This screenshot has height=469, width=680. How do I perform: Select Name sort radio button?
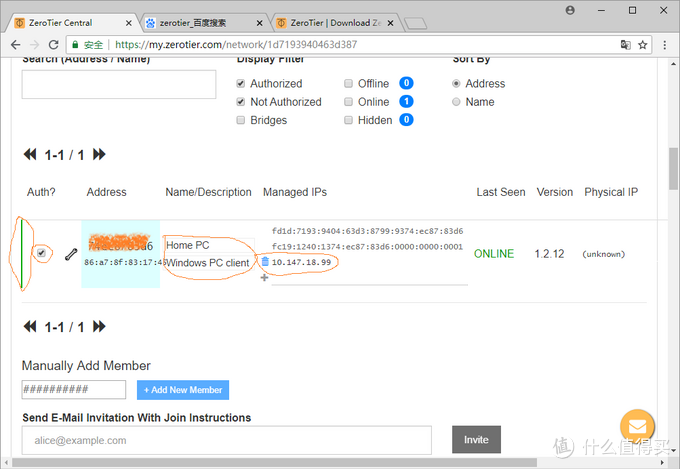[456, 102]
